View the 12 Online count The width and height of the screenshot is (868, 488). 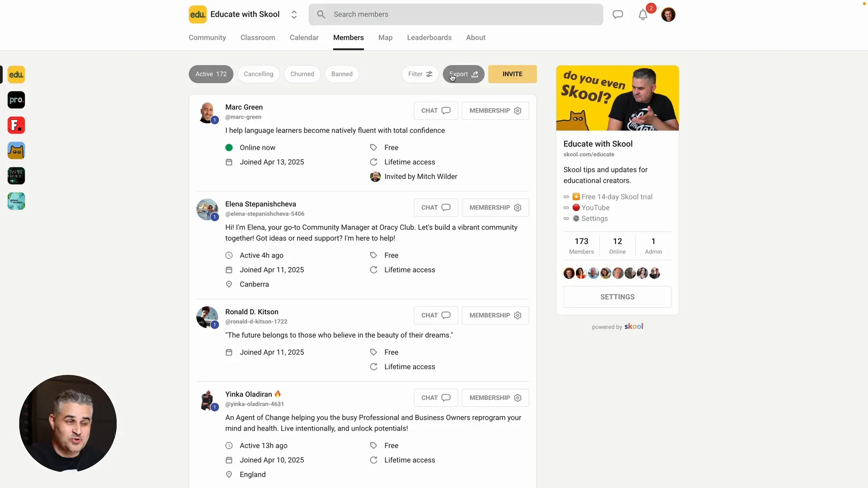tap(617, 246)
